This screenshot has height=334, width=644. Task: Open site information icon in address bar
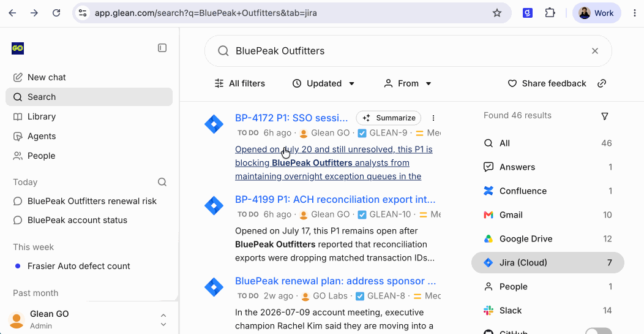click(83, 13)
